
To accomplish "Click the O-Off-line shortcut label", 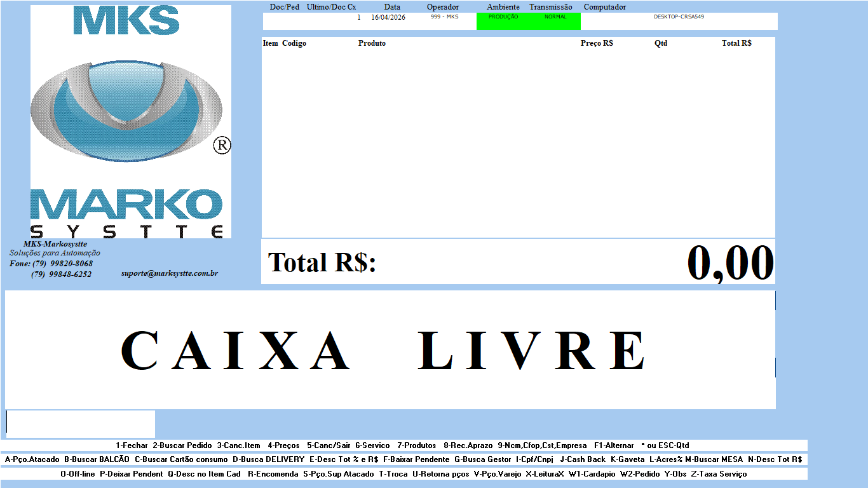I will coord(78,474).
